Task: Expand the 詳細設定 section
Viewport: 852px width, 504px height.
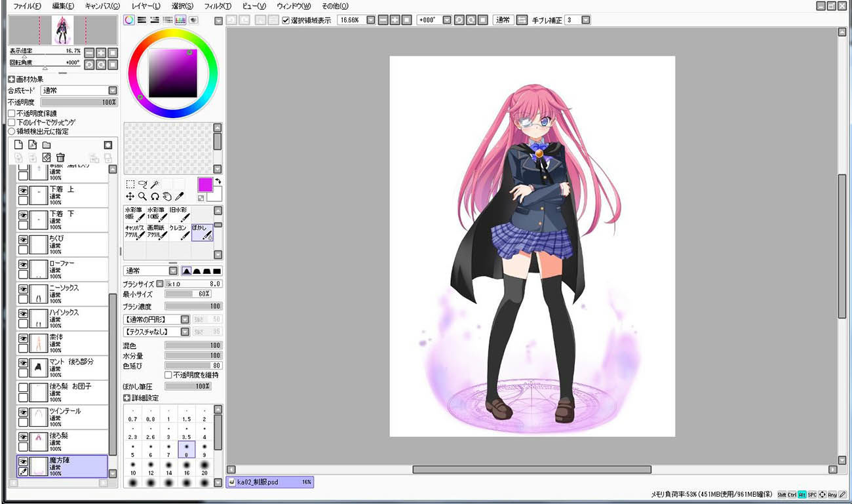Action: click(x=127, y=398)
